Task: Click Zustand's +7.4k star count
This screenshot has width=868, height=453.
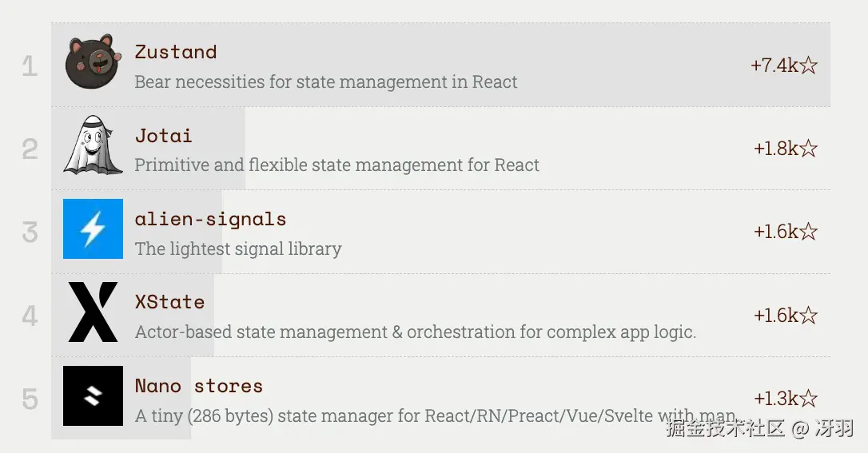Action: [x=784, y=66]
